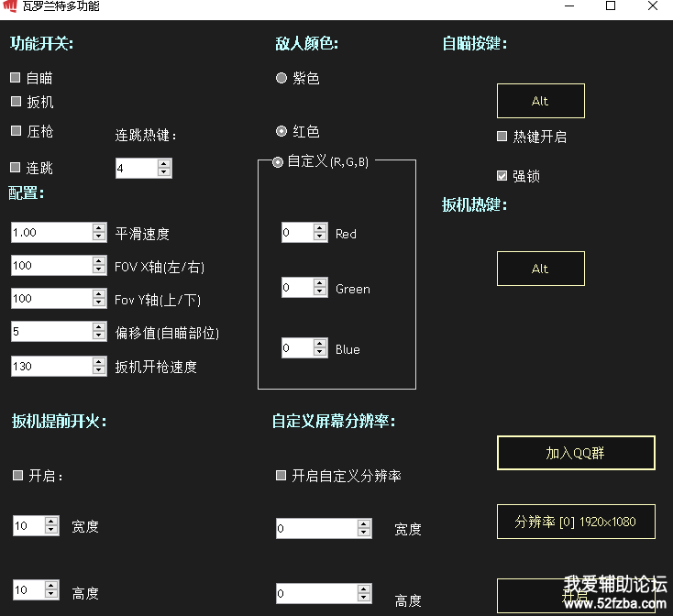
Task: Decrease 偏移值 with the down arrow
Action: 99,335
